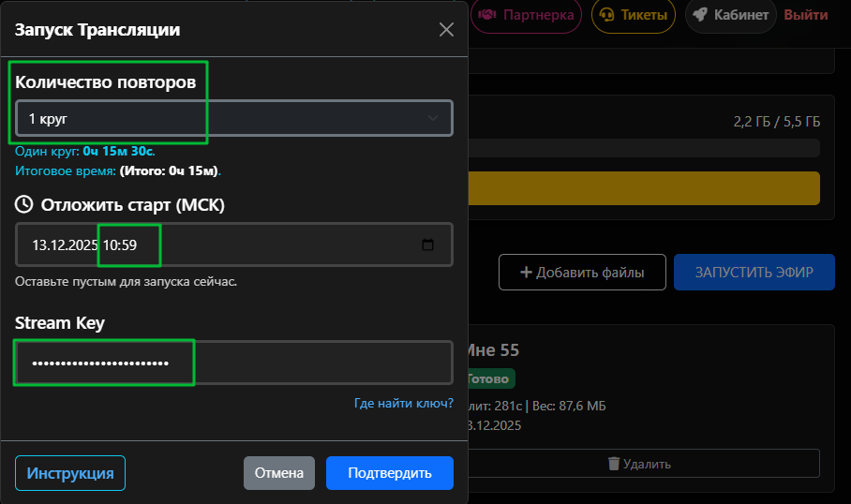The image size is (851, 504).
Task: Click the plus icon on Добавить файлы
Action: [526, 273]
